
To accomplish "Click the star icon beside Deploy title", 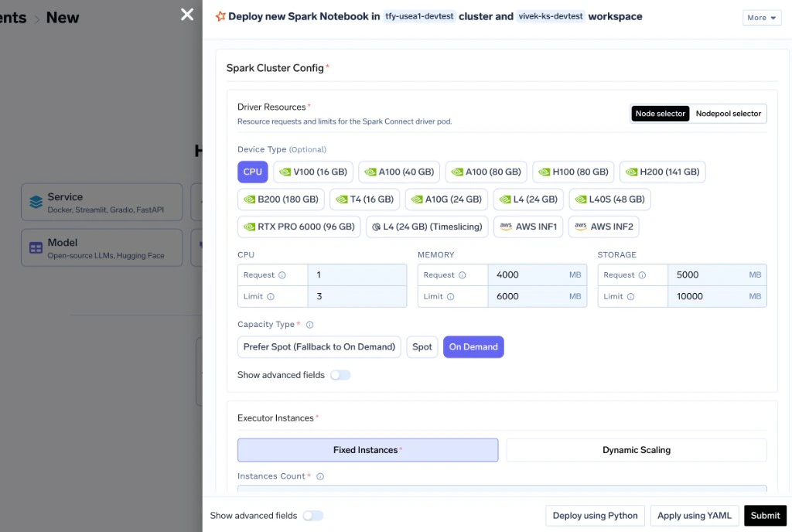I will tap(220, 16).
